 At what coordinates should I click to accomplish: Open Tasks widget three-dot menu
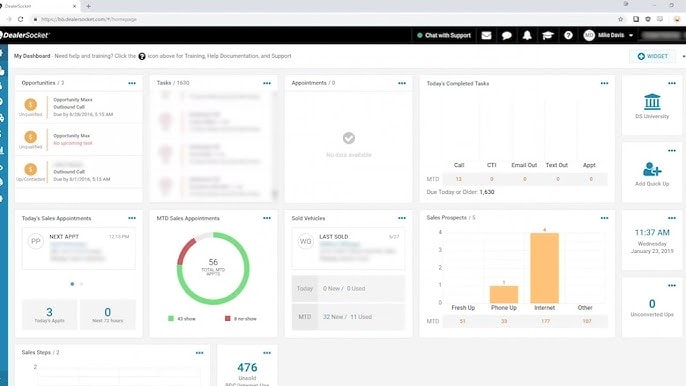point(267,83)
